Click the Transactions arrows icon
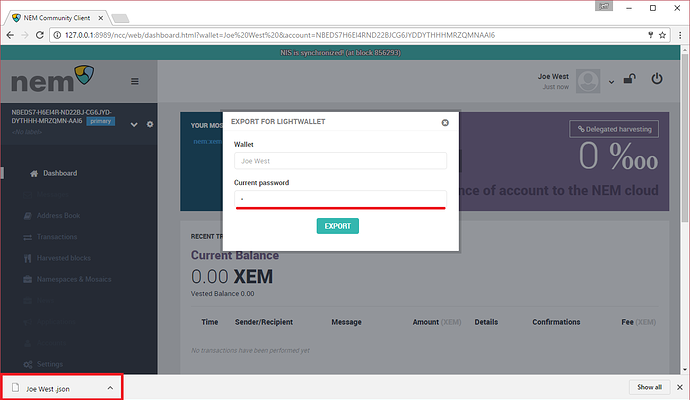690x400 pixels. click(28, 237)
